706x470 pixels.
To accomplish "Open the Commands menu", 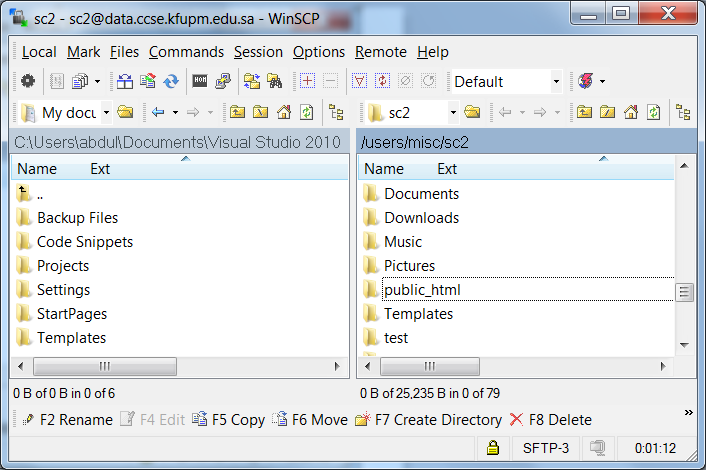I will click(x=186, y=52).
